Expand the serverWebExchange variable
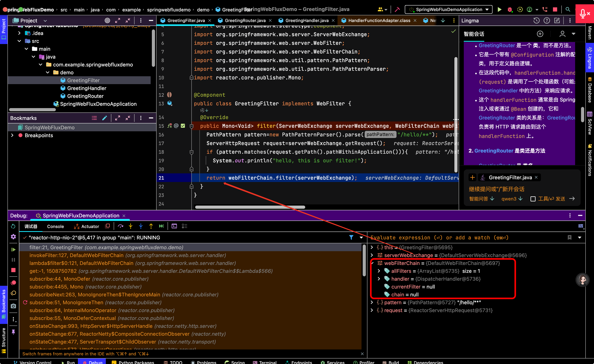The image size is (594, 364). 372,255
